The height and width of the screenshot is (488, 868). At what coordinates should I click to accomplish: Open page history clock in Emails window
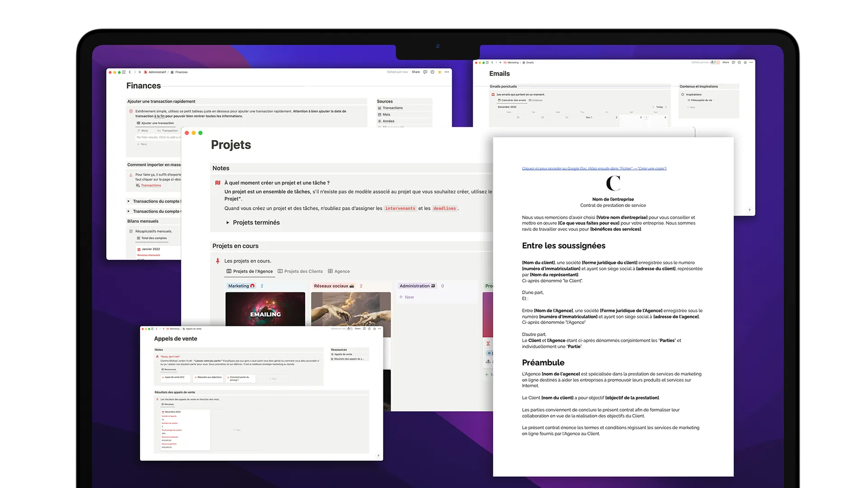click(739, 62)
